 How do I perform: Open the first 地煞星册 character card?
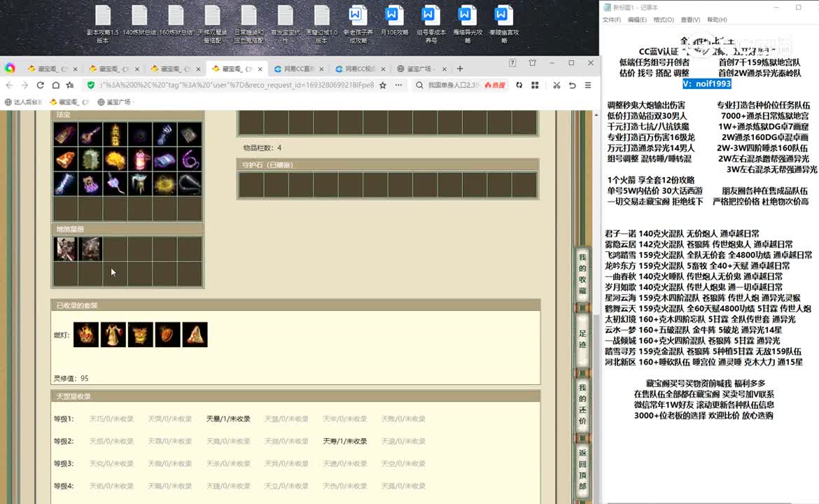point(65,249)
